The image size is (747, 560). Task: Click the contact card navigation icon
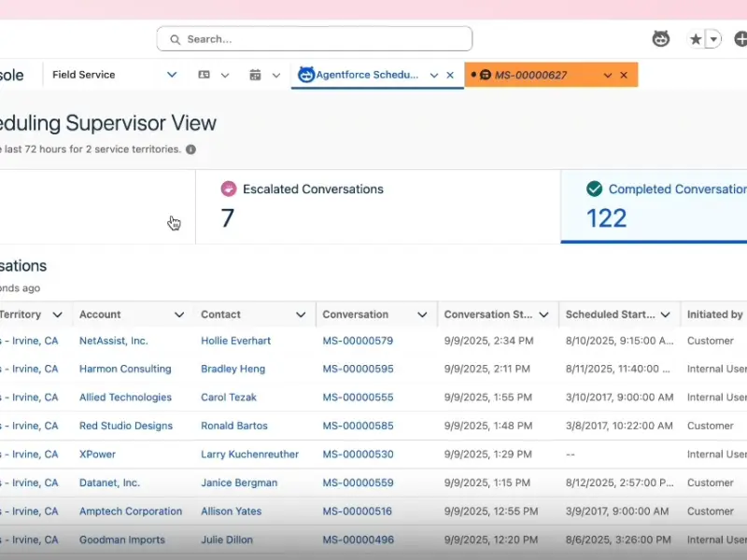pyautogui.click(x=204, y=75)
